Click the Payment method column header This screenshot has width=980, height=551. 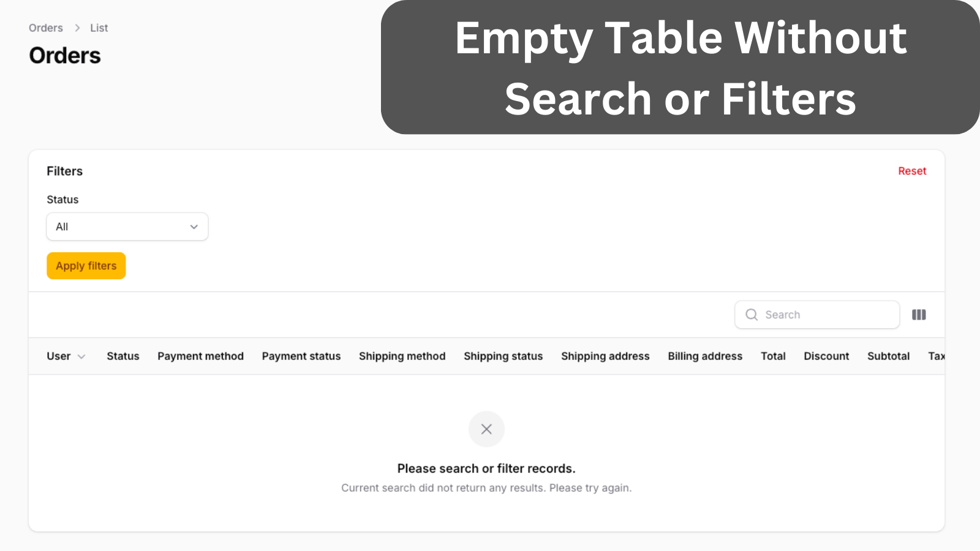[x=200, y=356]
